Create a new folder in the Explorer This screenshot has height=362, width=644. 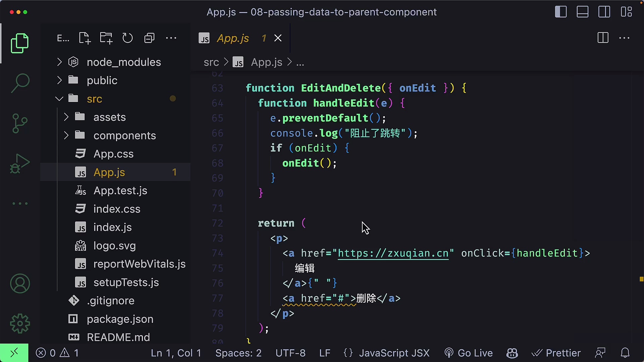106,38
